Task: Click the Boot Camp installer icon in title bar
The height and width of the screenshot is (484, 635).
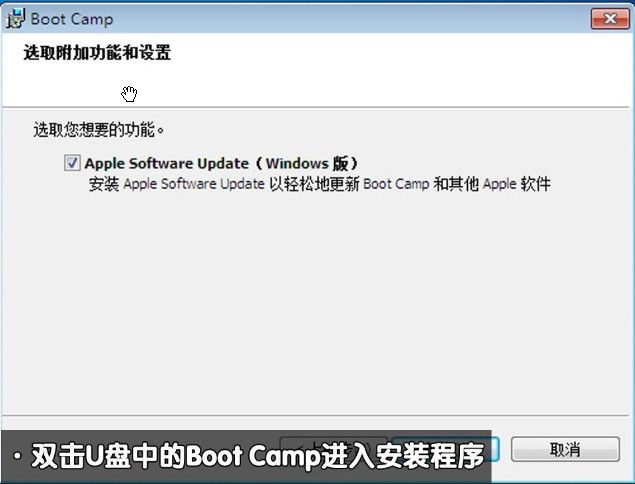Action: [x=15, y=19]
